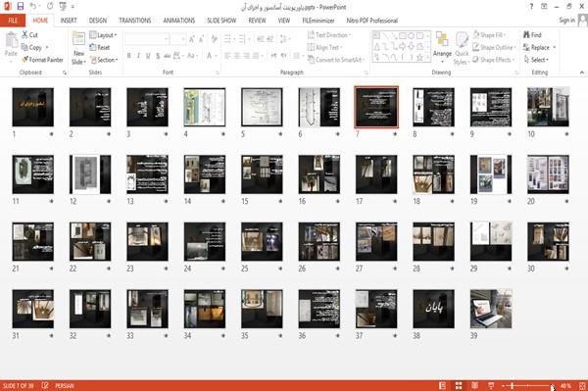Image resolution: width=588 pixels, height=391 pixels.
Task: Toggle numbered list button
Action: [x=243, y=39]
